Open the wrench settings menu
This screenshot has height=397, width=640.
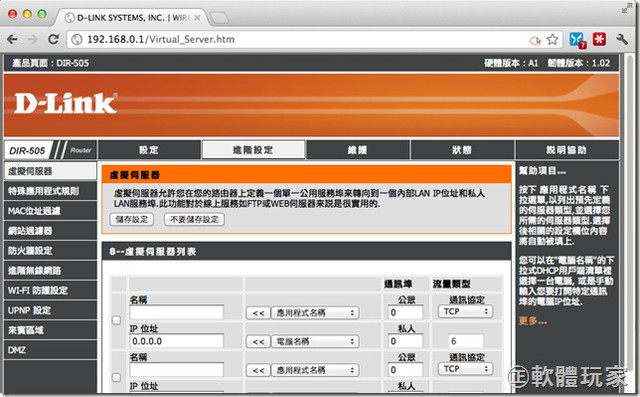(x=622, y=40)
